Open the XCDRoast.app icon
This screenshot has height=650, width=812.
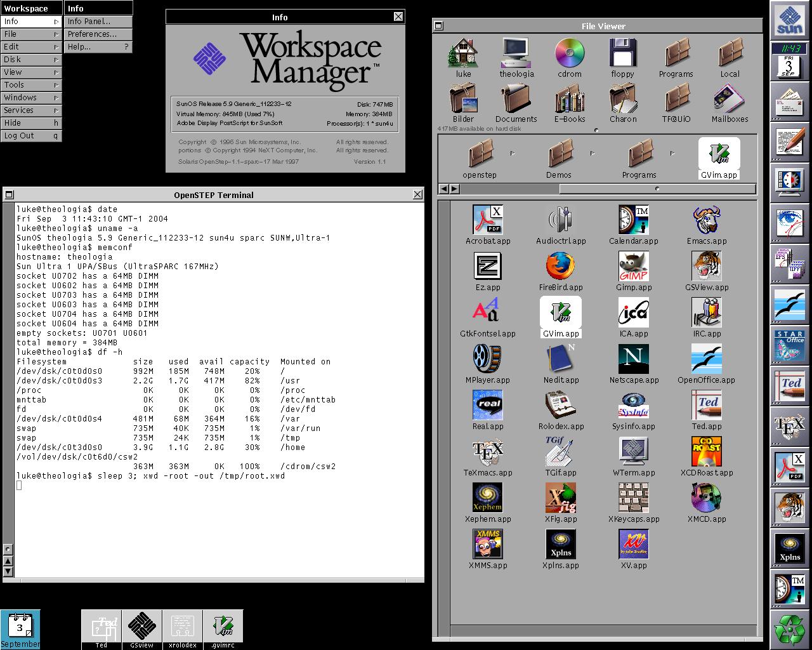706,452
